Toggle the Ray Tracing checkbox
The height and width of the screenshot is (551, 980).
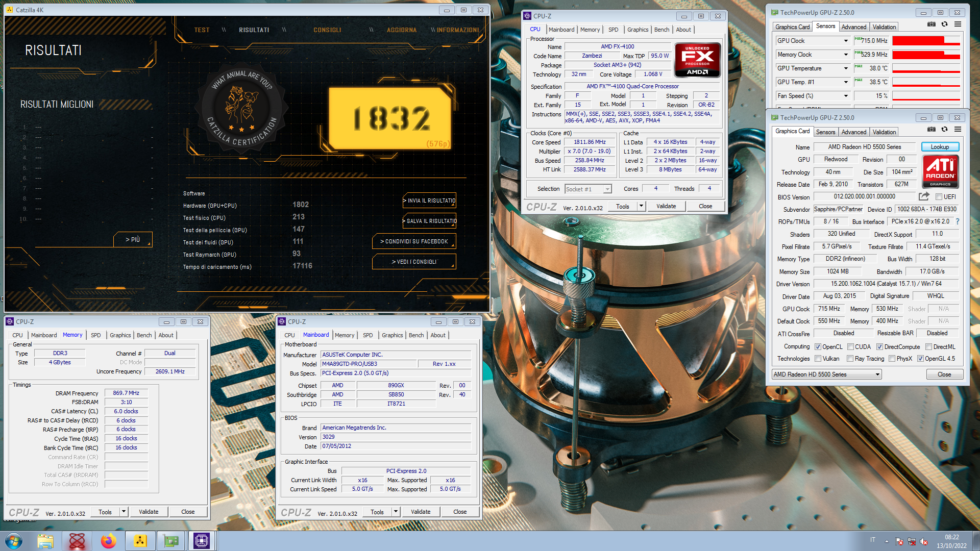point(850,359)
